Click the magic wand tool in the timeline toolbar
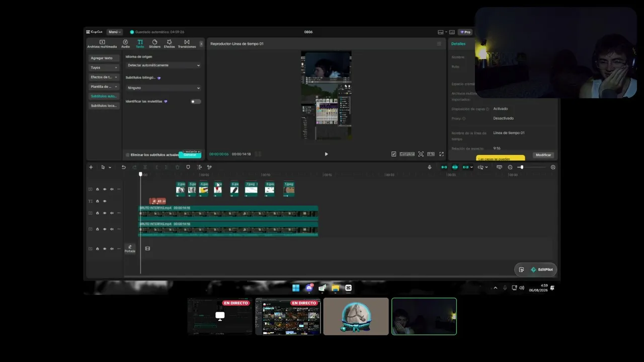The height and width of the screenshot is (362, 644). pyautogui.click(x=209, y=167)
